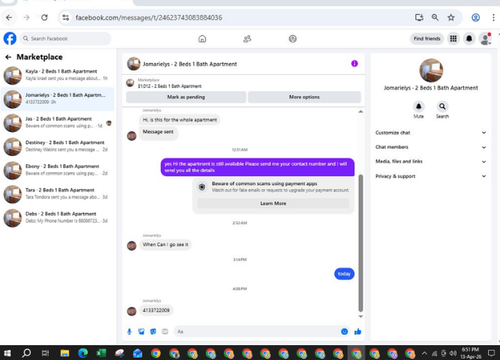Open the Groups icon in top navigation

tap(292, 39)
